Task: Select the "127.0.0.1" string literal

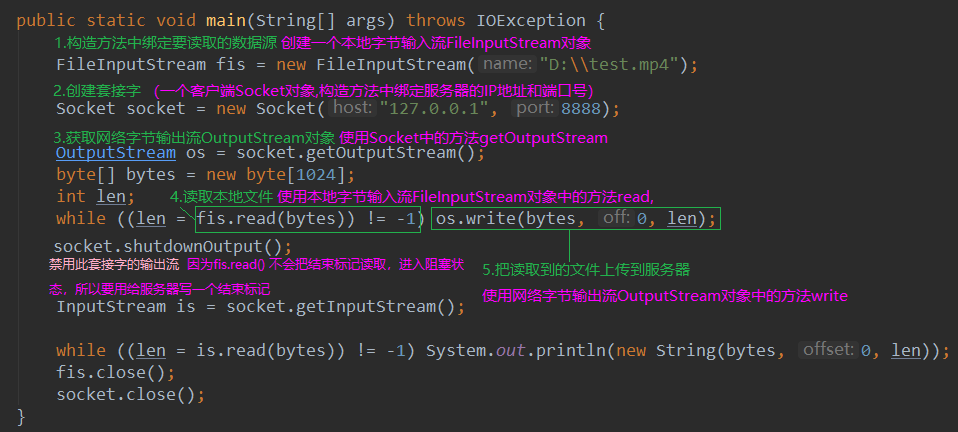Action: coord(434,109)
